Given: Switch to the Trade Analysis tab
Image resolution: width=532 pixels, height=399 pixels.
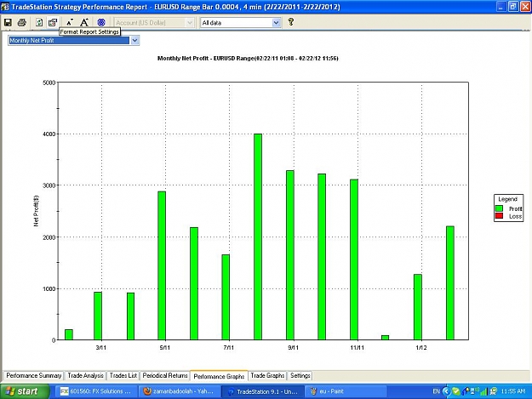Looking at the screenshot, I should [x=85, y=376].
